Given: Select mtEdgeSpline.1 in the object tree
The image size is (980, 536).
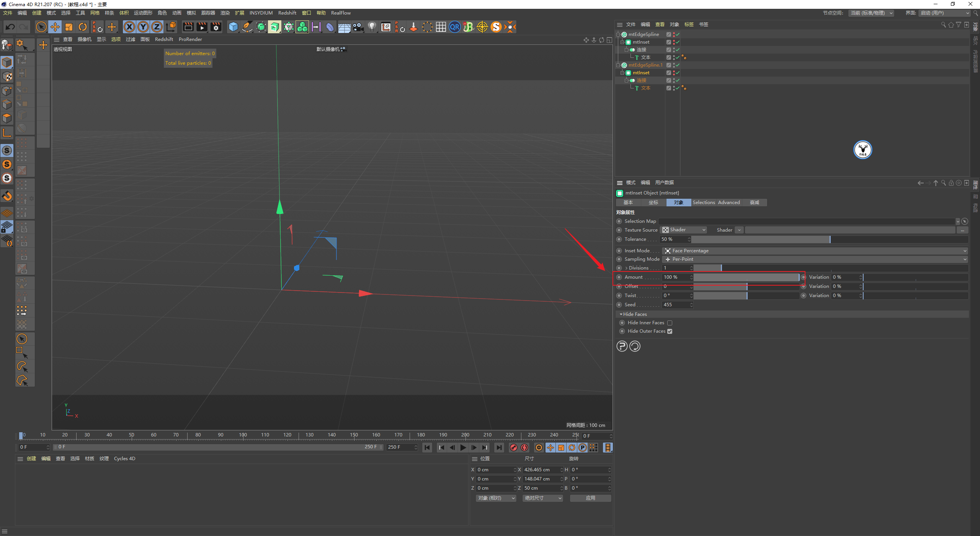Looking at the screenshot, I should (645, 65).
